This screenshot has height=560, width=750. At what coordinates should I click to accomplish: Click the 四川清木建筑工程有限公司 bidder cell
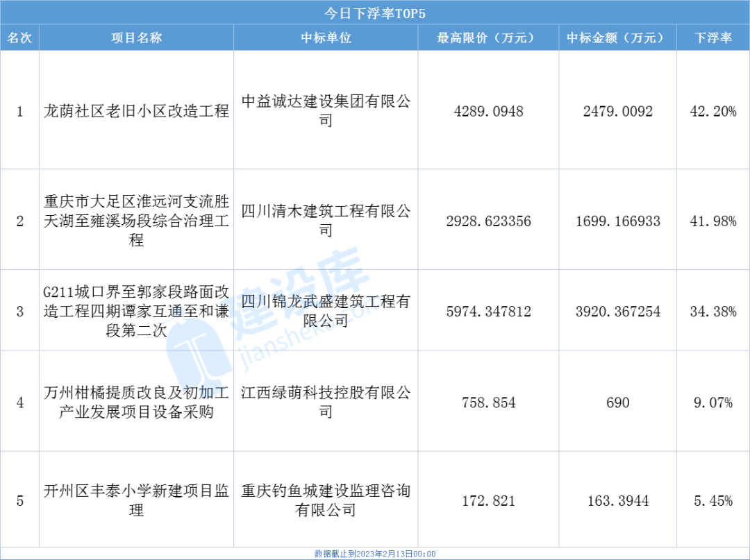pyautogui.click(x=326, y=221)
